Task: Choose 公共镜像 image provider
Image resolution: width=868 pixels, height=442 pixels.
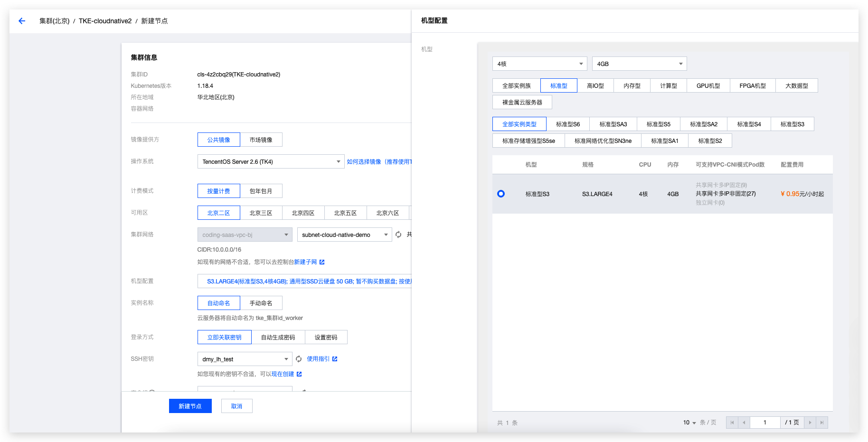Action: pyautogui.click(x=219, y=140)
